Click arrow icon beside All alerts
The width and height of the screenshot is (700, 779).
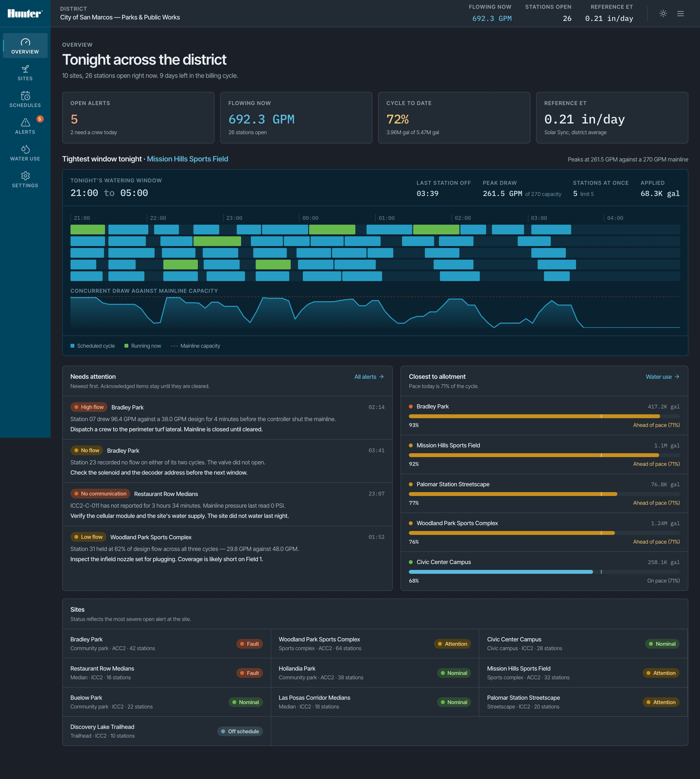click(381, 377)
